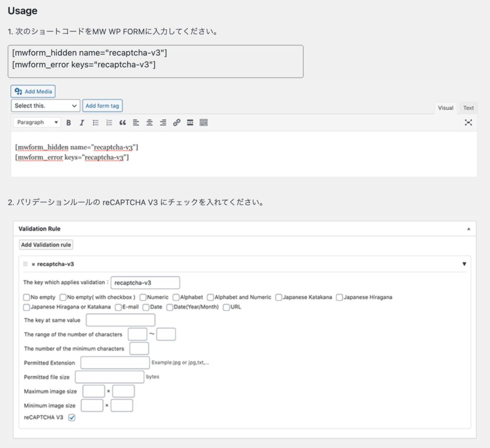Uncheck the reCAPTCHA V3 checkbox
Image resolution: width=490 pixels, height=448 pixels.
(x=72, y=417)
